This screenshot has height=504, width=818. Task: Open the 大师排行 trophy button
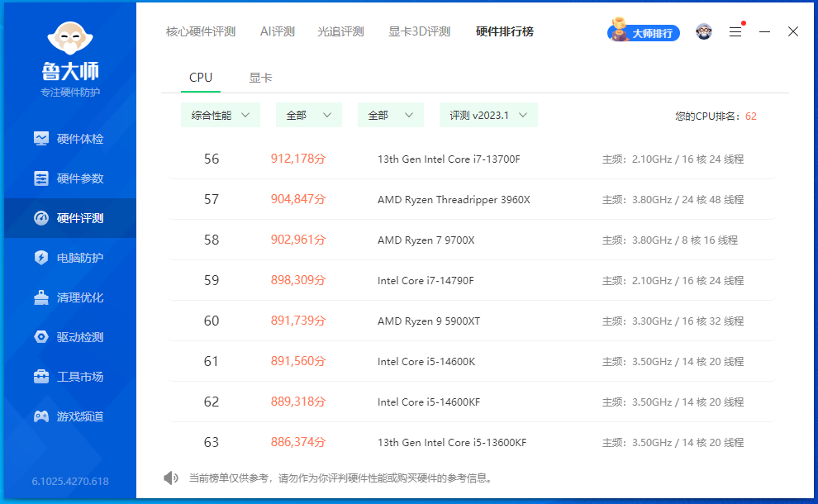[643, 31]
